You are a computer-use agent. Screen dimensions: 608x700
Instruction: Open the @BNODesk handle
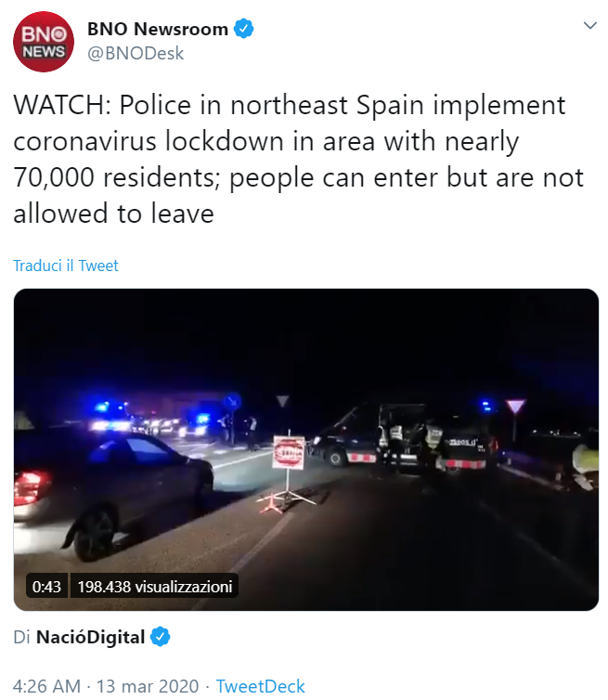[x=136, y=54]
